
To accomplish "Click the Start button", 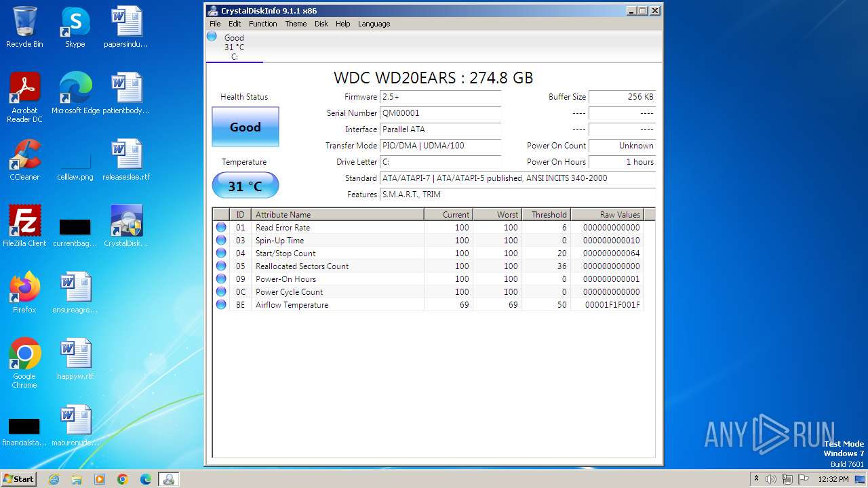I will click(x=19, y=479).
